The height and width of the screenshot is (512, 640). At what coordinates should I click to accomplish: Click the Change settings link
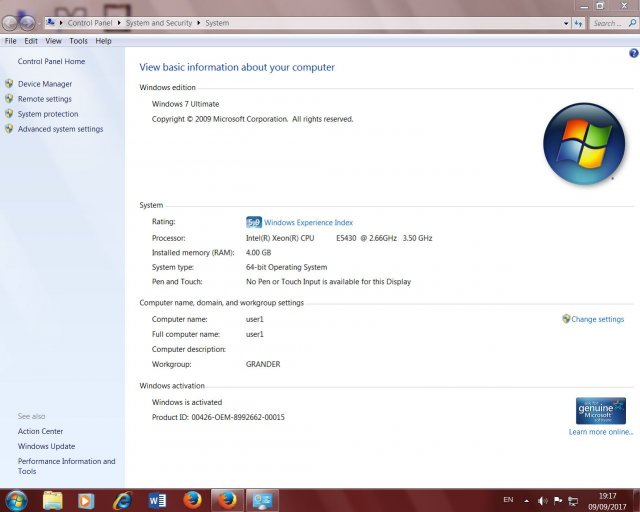tap(597, 319)
